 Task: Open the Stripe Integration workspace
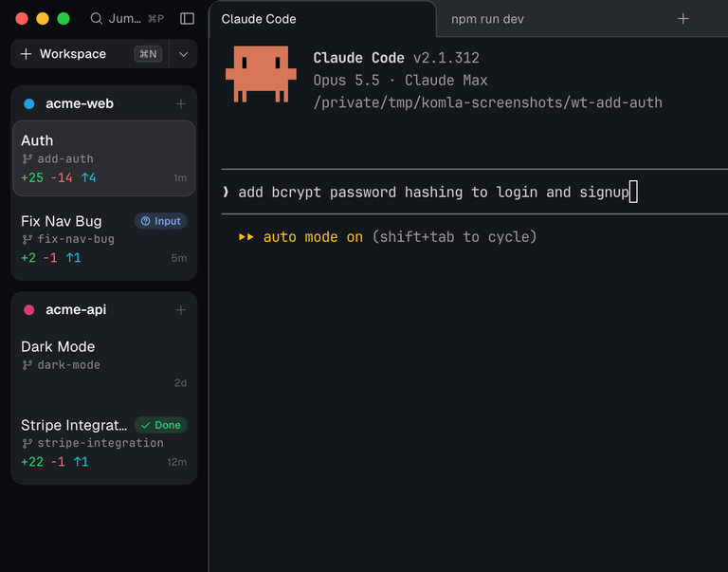coord(104,443)
